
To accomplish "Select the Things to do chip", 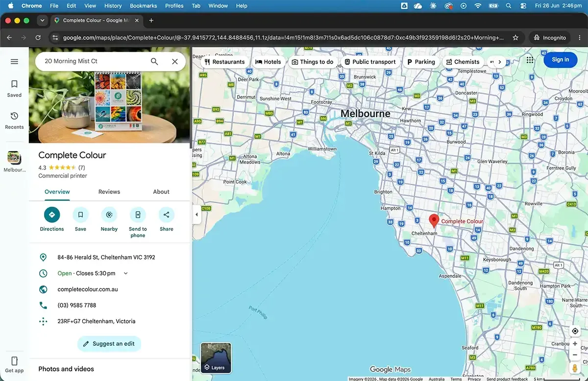I will click(313, 62).
